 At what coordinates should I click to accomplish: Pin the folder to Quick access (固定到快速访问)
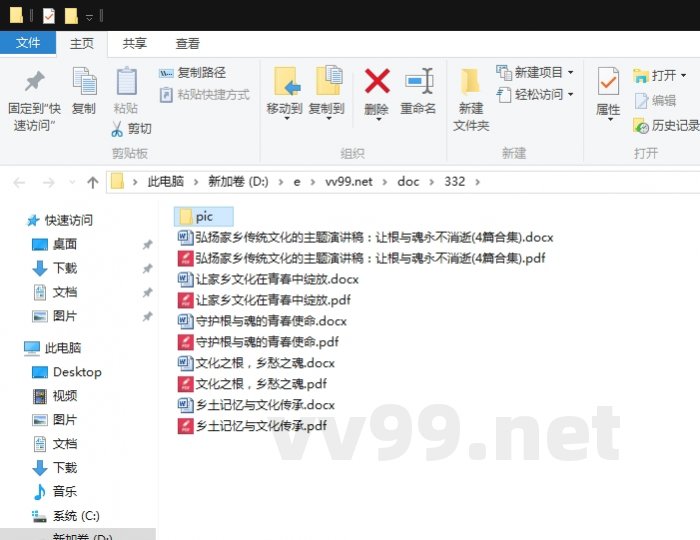(34, 100)
